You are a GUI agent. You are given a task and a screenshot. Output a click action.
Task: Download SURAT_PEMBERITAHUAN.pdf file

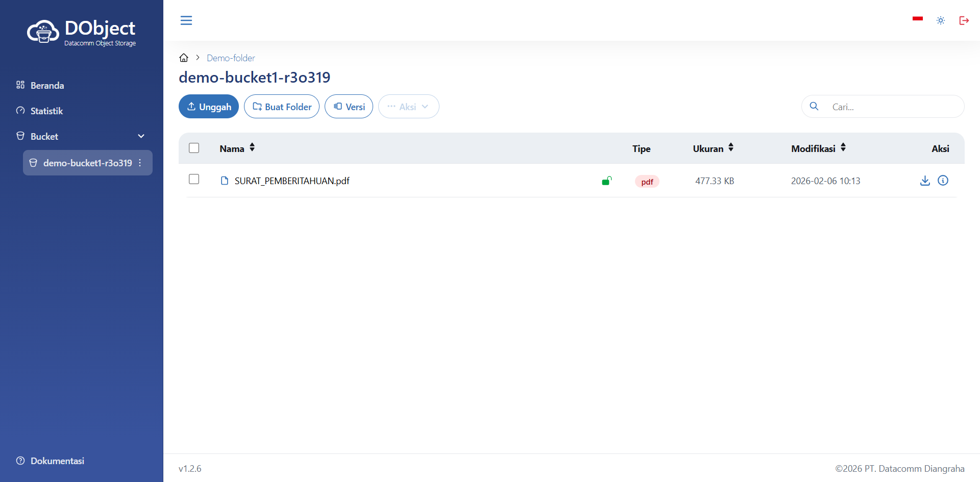click(925, 181)
